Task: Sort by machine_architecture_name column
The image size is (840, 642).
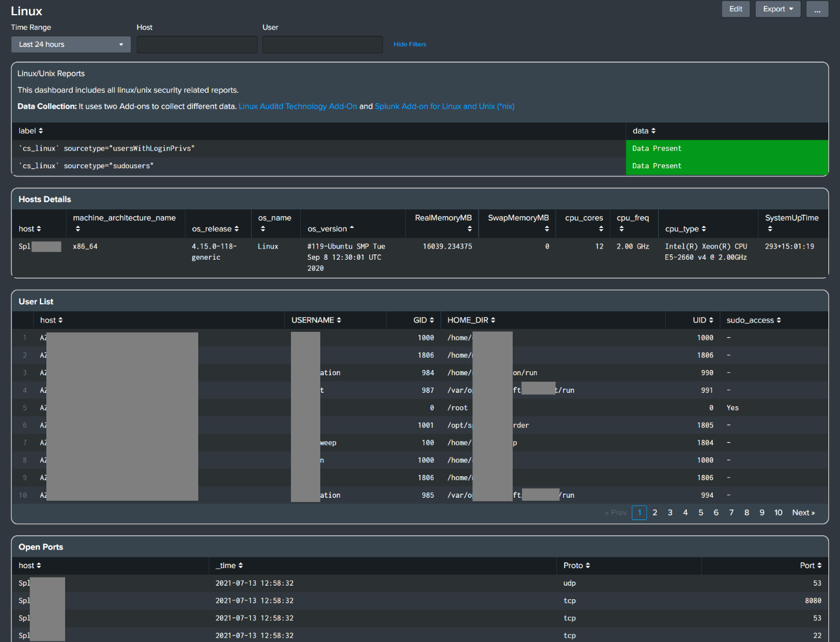Action: coord(124,223)
